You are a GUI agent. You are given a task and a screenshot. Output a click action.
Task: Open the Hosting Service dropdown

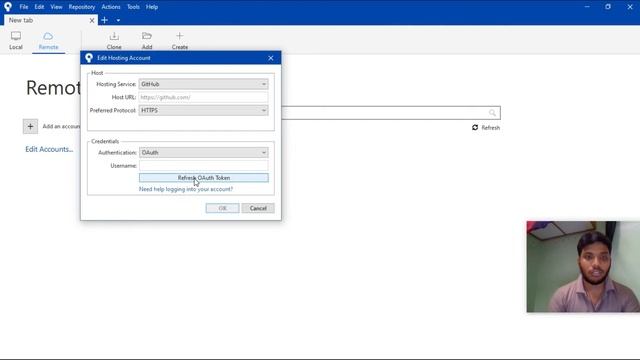(x=204, y=84)
